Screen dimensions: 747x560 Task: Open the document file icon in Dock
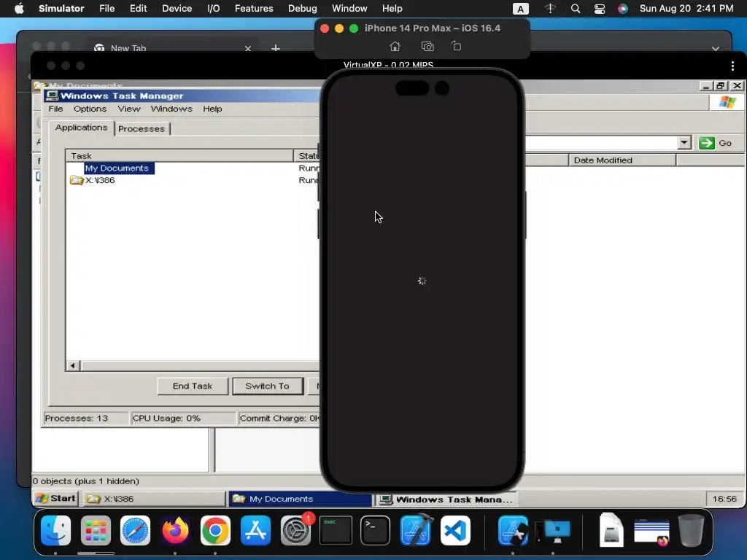click(612, 530)
